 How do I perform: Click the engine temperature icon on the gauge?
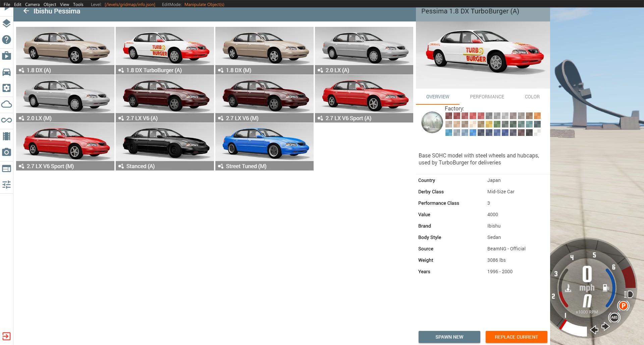tap(568, 288)
